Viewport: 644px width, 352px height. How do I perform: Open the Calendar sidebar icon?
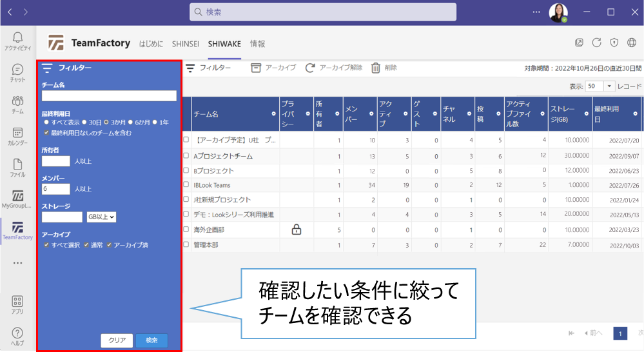tap(17, 135)
